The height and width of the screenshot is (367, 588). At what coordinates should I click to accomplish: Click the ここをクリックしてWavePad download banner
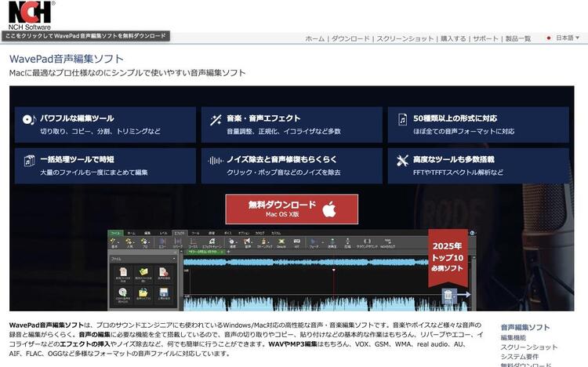click(86, 36)
